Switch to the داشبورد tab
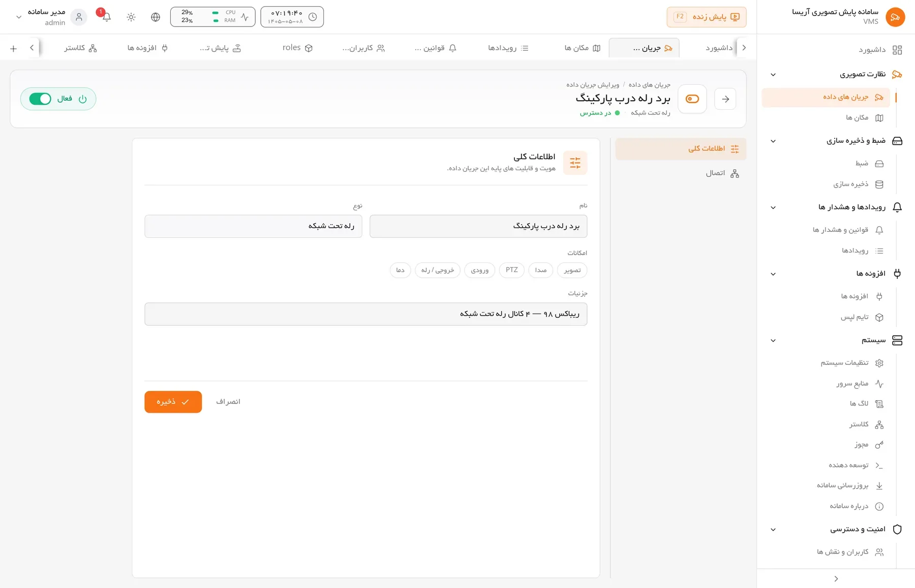The height and width of the screenshot is (588, 915). tap(719, 48)
